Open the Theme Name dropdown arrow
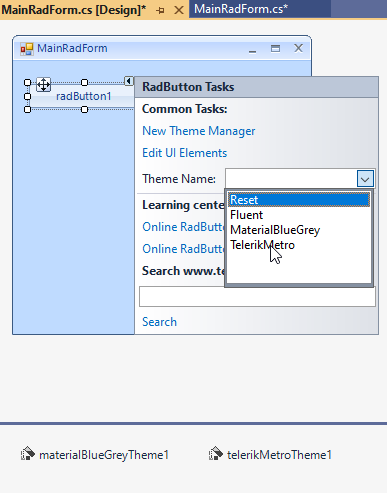The image size is (387, 493). [x=365, y=179]
